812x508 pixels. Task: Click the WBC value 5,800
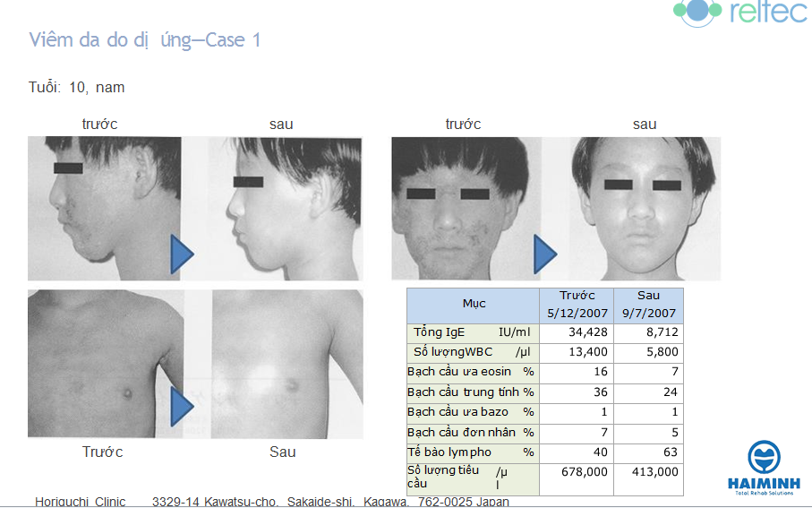pos(662,352)
